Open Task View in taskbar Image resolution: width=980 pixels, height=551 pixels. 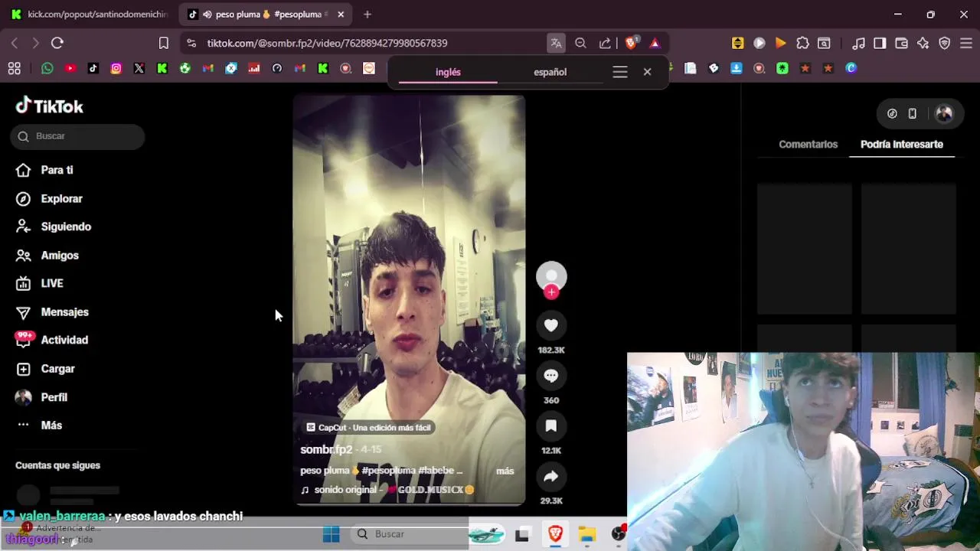pyautogui.click(x=522, y=534)
